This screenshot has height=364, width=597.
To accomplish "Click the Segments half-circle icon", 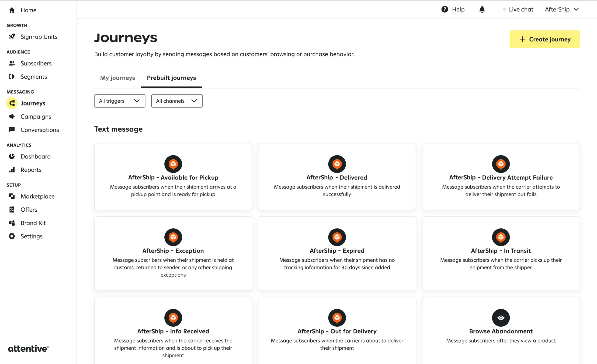I will click(x=12, y=77).
